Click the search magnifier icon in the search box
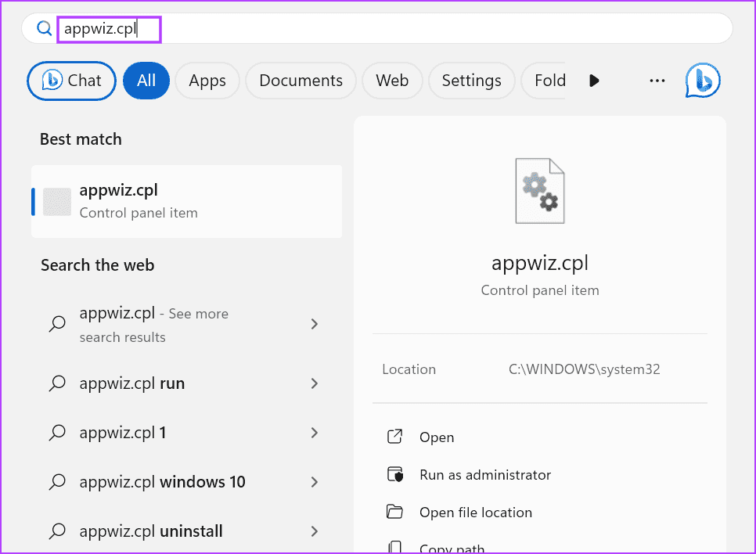Image resolution: width=756 pixels, height=554 pixels. click(45, 28)
